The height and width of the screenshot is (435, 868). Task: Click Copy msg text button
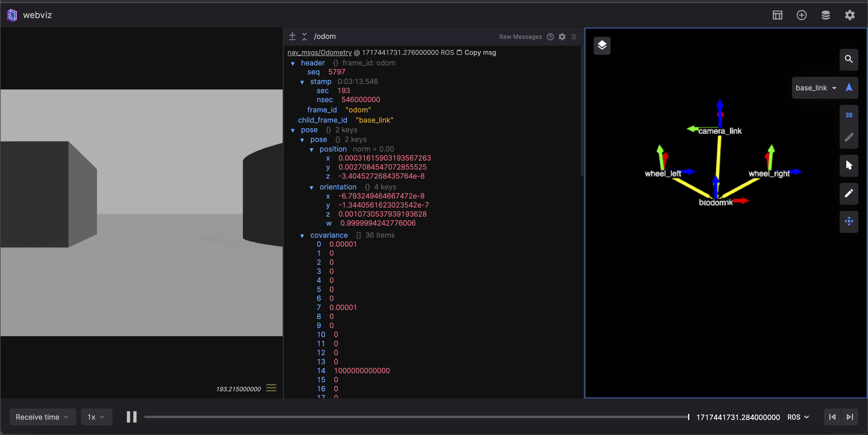480,52
